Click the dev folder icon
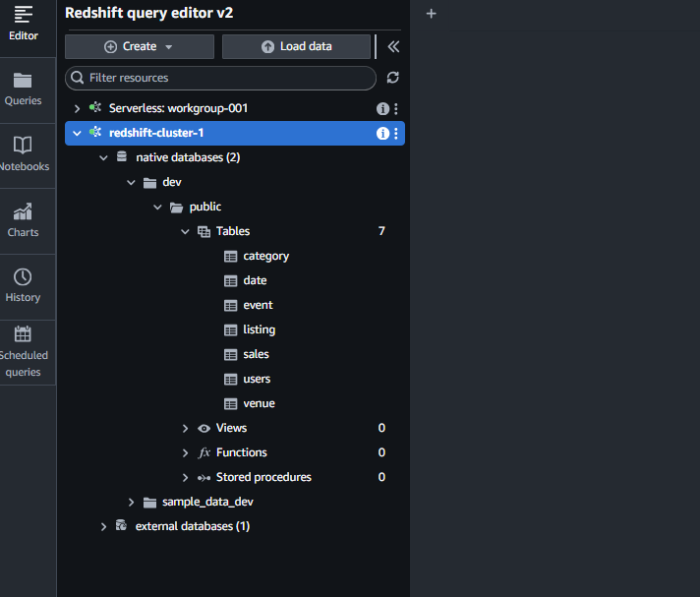Image resolution: width=700 pixels, height=597 pixels. tap(149, 183)
